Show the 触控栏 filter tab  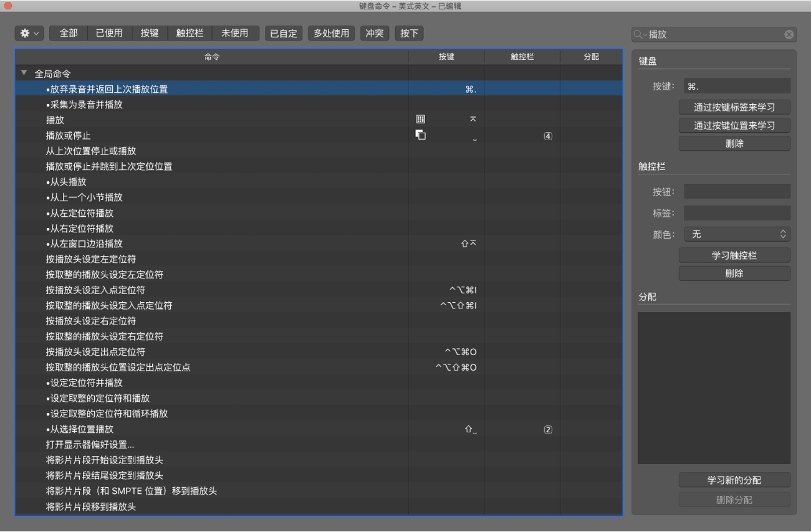tap(190, 33)
